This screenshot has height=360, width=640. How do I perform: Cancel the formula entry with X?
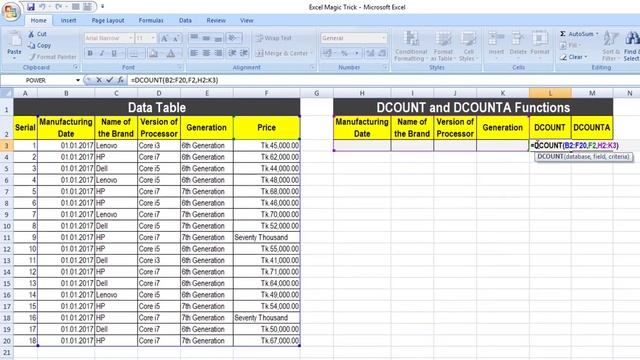click(x=99, y=80)
